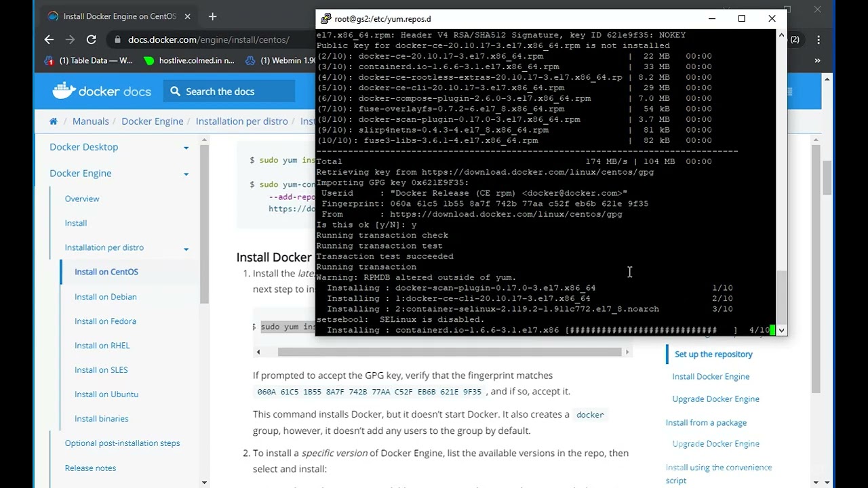The width and height of the screenshot is (868, 488).
Task: Open Release notes in sidebar
Action: click(90, 468)
